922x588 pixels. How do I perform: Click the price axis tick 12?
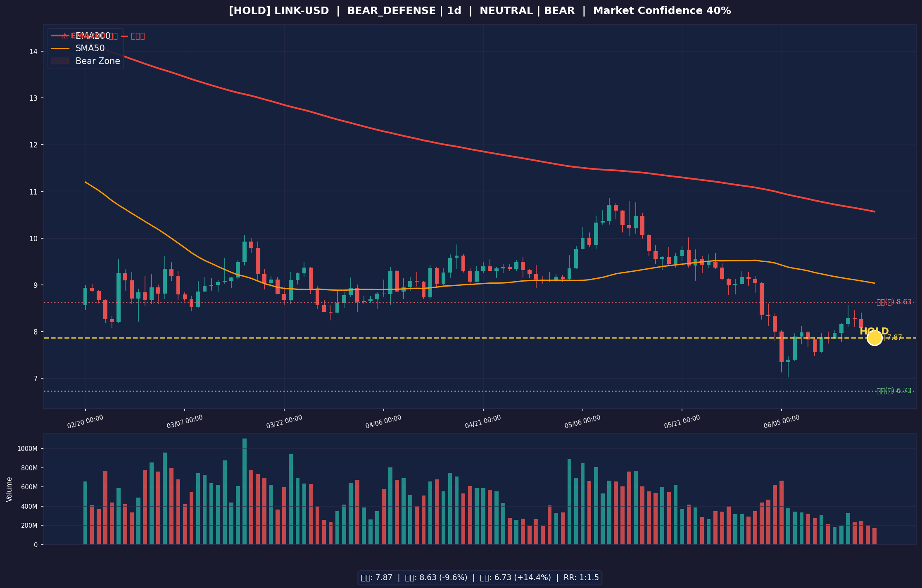[x=33, y=145]
